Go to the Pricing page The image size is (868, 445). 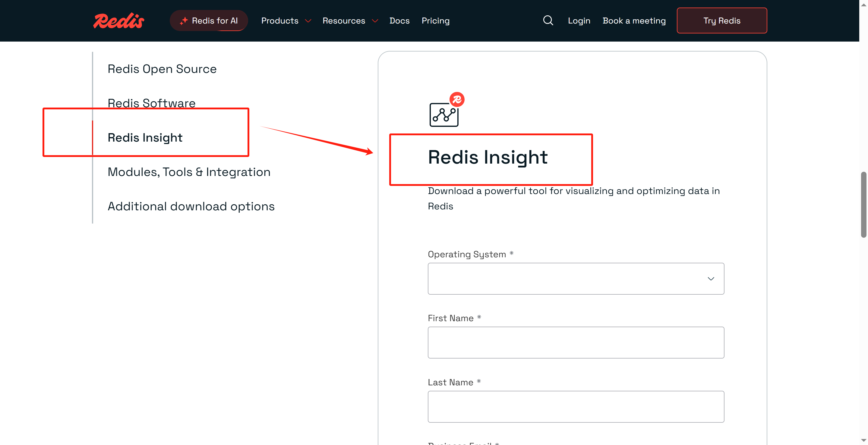[435, 21]
